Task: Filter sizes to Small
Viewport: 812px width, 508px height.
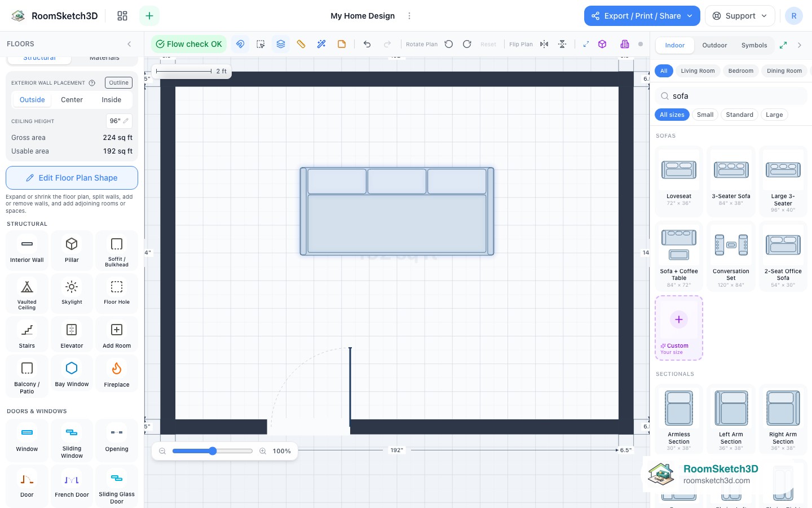Action: (705, 115)
